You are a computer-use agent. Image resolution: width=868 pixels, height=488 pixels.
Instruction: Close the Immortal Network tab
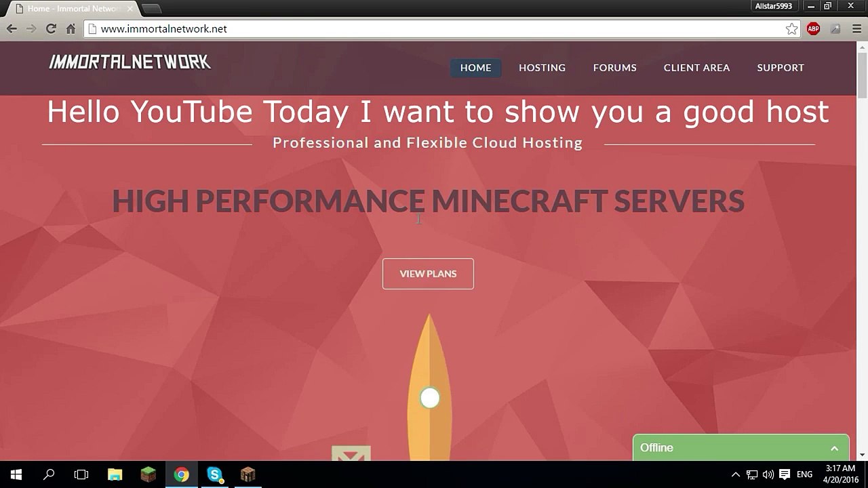click(130, 9)
